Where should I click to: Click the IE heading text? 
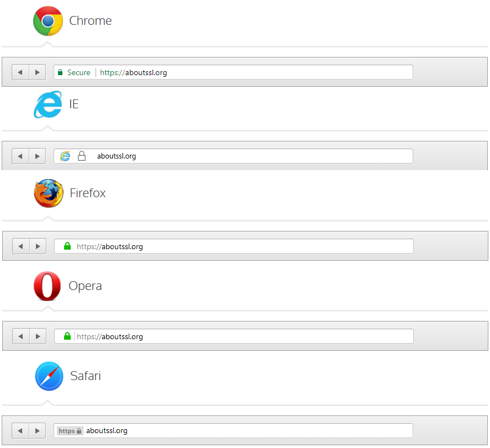(x=74, y=104)
